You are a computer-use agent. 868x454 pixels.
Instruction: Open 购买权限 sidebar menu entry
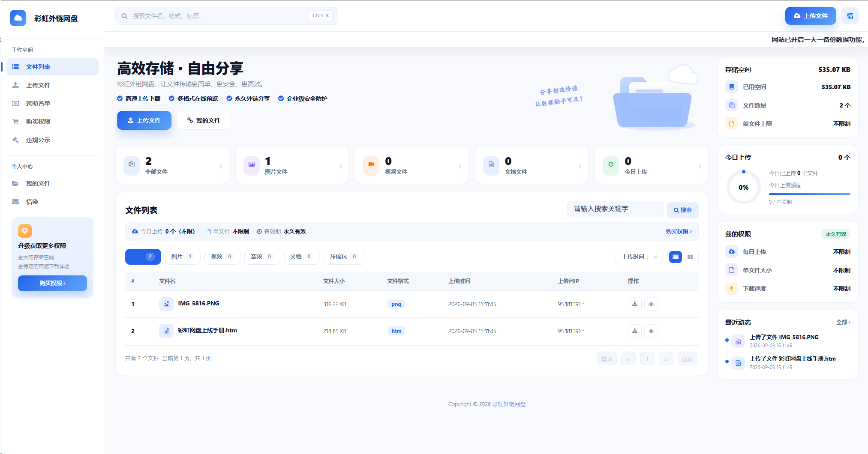[x=52, y=122]
